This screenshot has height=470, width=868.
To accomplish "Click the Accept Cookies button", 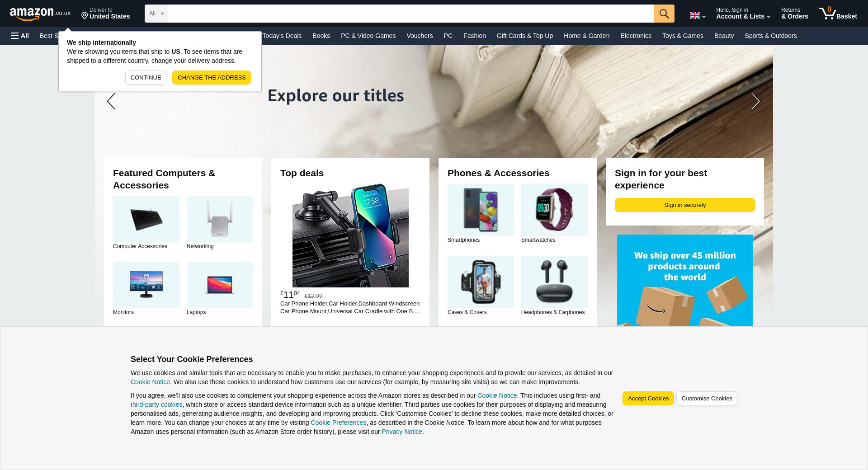I will (x=648, y=398).
